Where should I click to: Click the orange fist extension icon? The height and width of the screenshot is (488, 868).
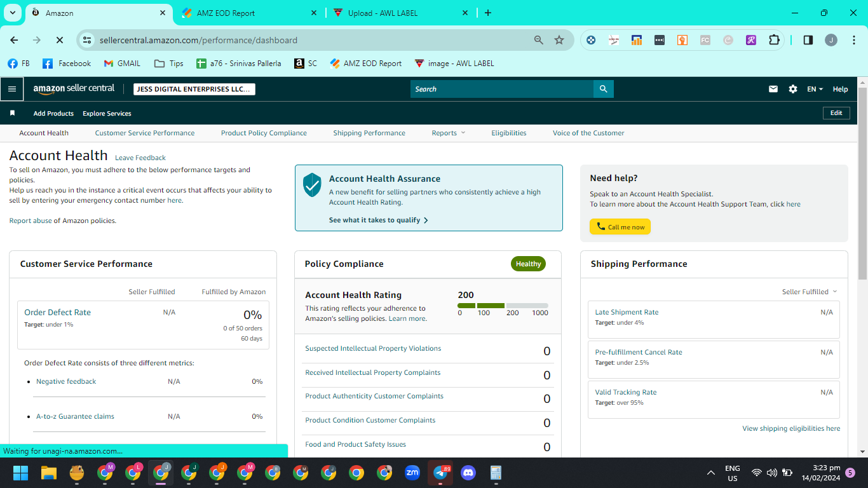pos(682,40)
